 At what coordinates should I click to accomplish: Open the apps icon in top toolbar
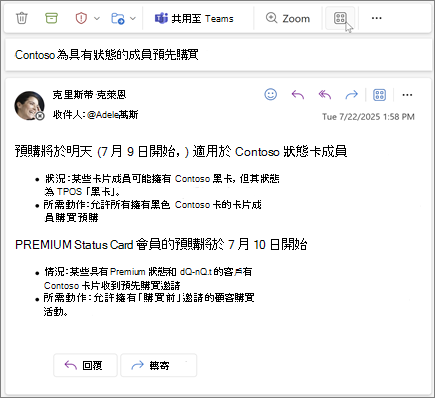click(x=340, y=18)
